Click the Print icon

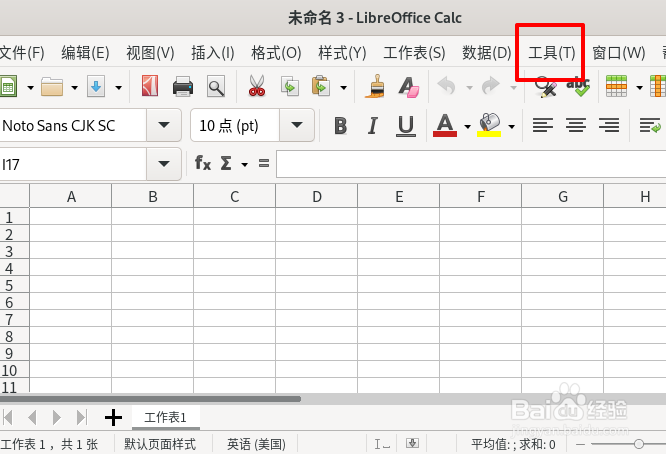click(x=183, y=87)
